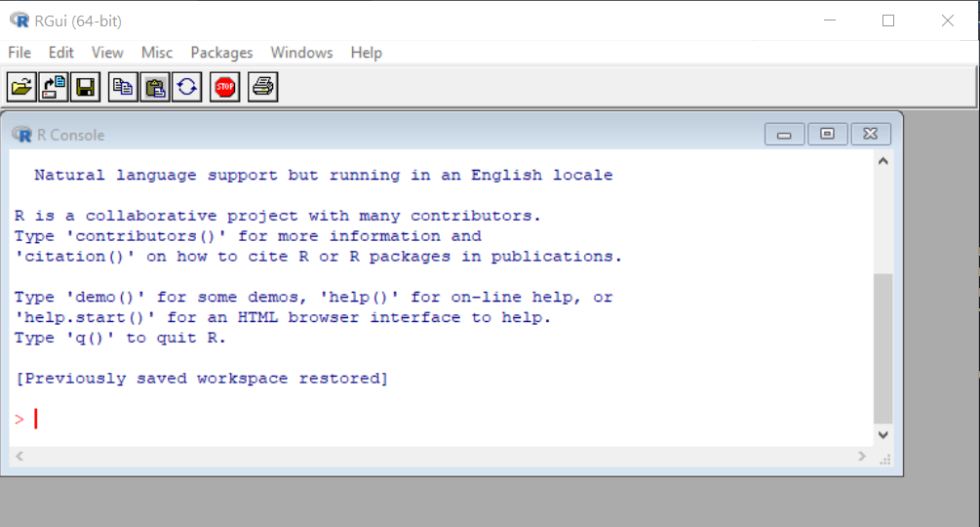Click the Save workspace floppy icon
980x527 pixels.
85,87
